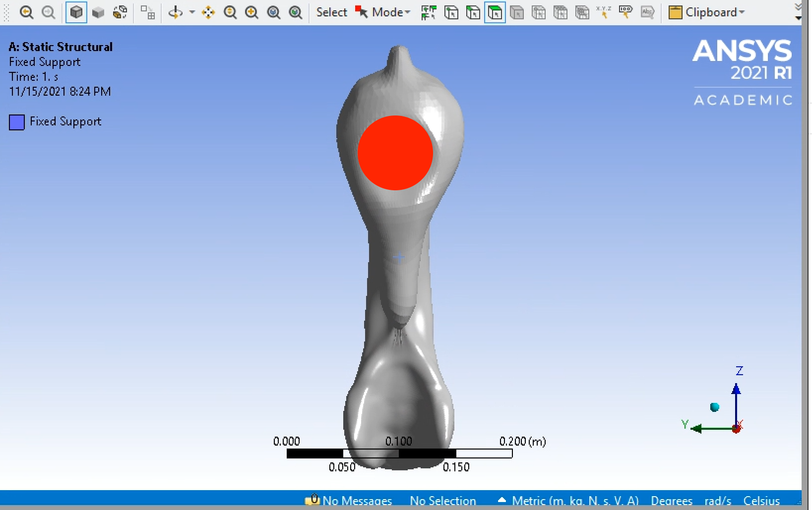The width and height of the screenshot is (812, 510).
Task: Open the No Messages status entry
Action: [357, 501]
